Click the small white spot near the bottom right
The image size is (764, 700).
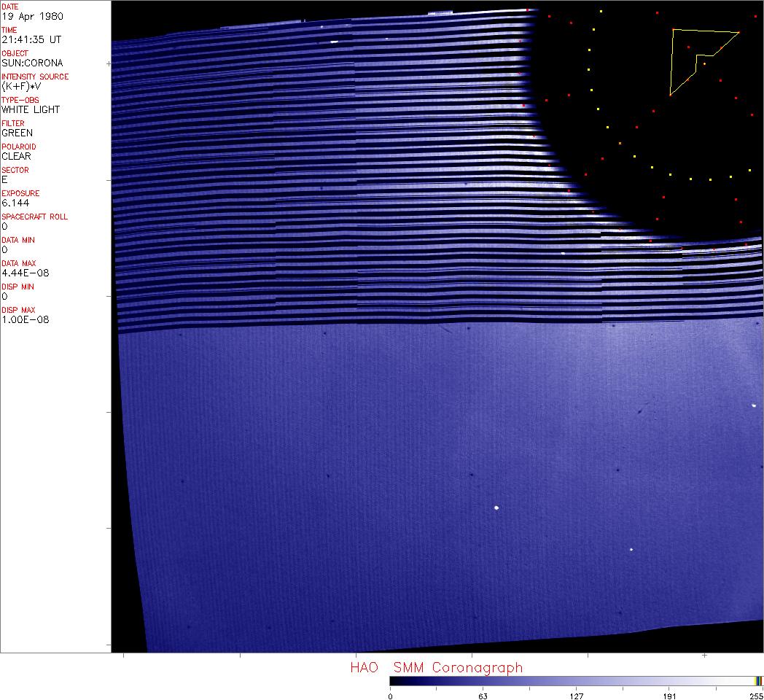coord(631,549)
